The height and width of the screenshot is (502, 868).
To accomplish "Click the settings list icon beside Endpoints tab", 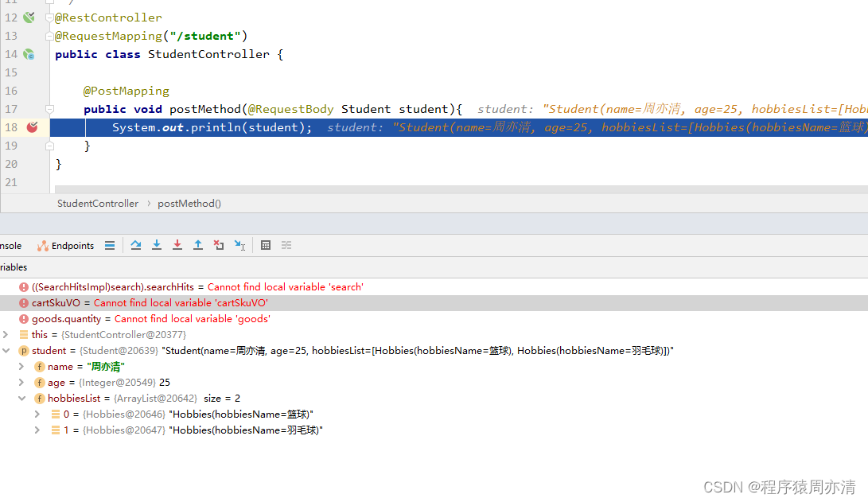I will point(110,245).
